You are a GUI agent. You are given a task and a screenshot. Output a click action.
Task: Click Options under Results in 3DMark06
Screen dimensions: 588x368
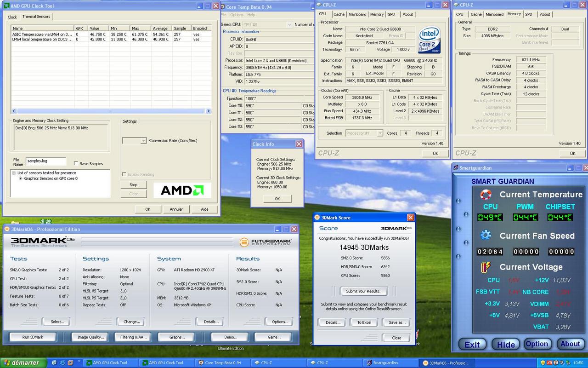pyautogui.click(x=280, y=322)
